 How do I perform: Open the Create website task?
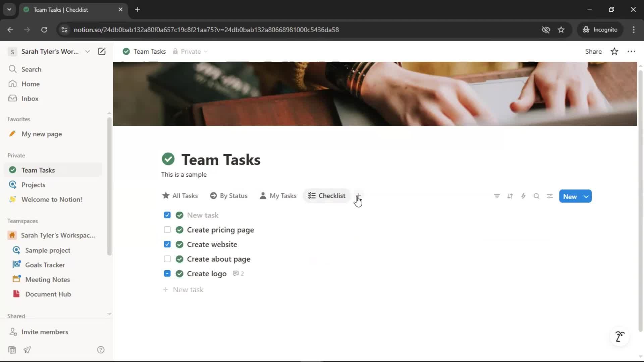pyautogui.click(x=212, y=244)
